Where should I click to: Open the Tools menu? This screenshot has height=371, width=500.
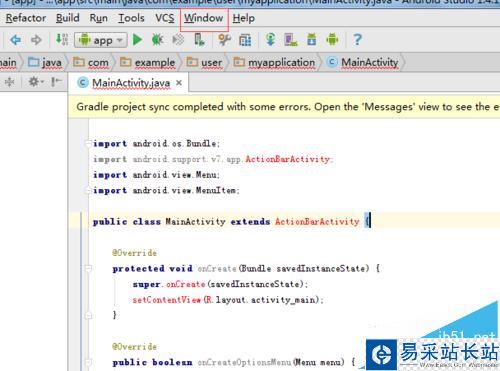pyautogui.click(x=131, y=18)
